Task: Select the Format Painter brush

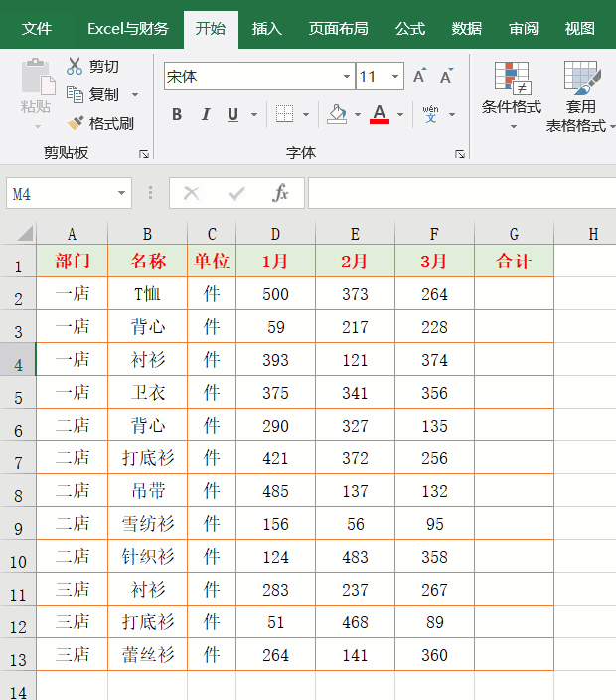Action: coord(75,123)
